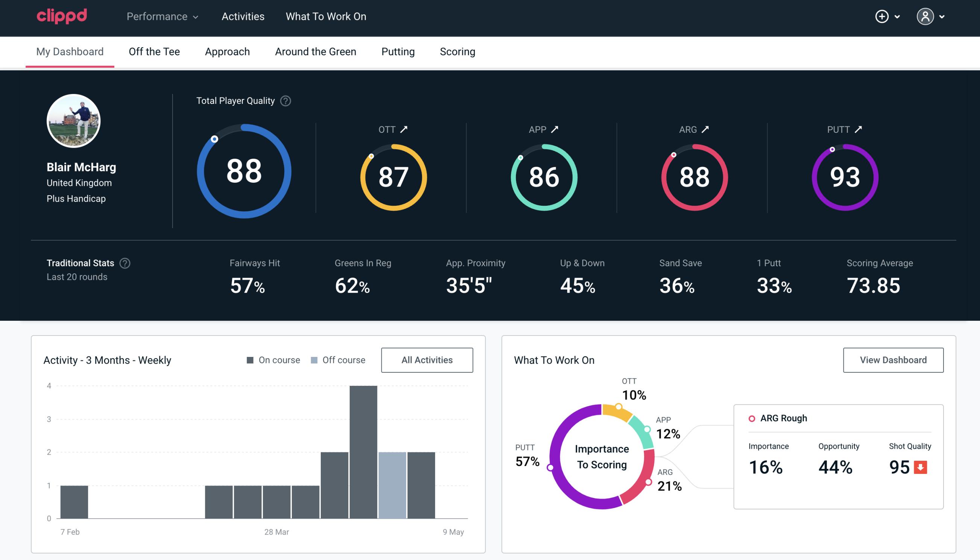Switch to the Putting tab
Viewport: 980px width, 560px height.
coord(397,51)
